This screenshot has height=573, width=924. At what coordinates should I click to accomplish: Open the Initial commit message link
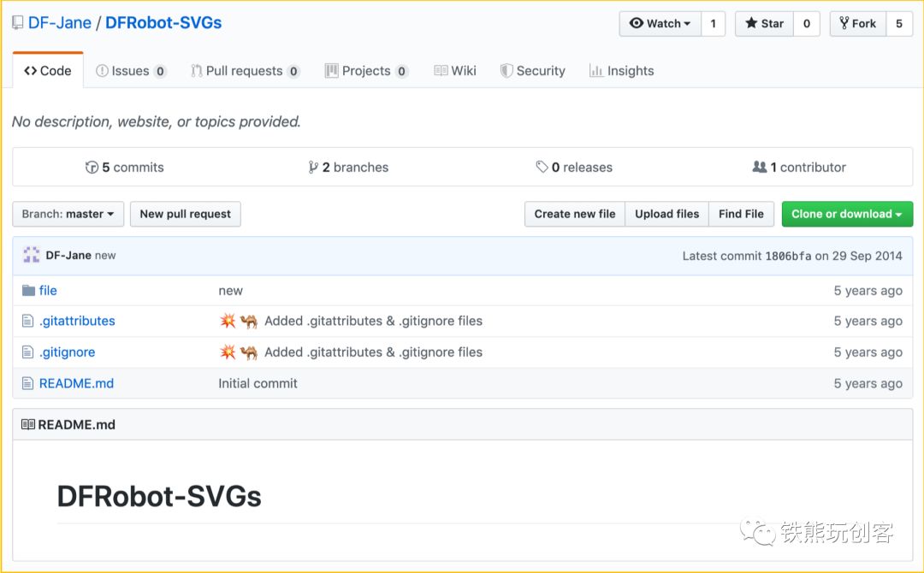point(258,383)
